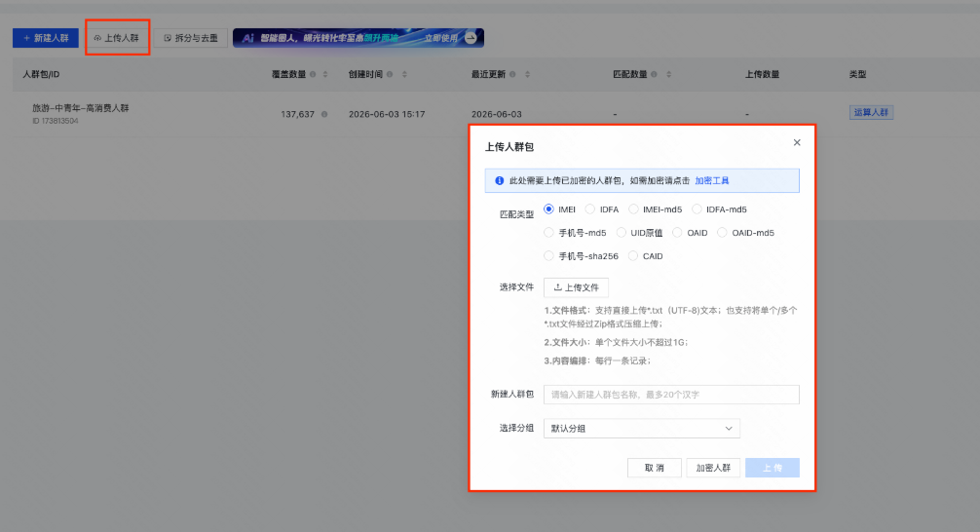Show the 创建时间 info tooltip icon

tap(390, 74)
